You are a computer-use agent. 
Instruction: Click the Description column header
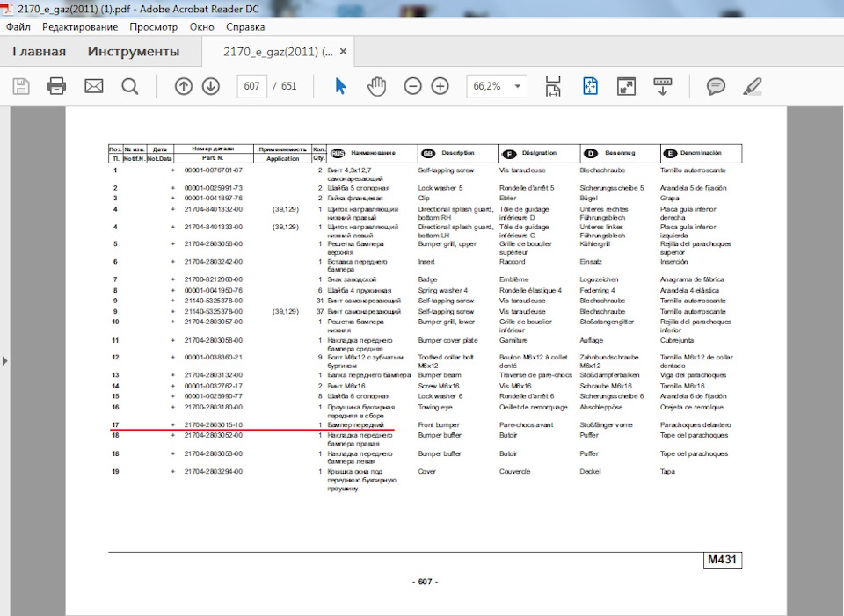tap(457, 153)
